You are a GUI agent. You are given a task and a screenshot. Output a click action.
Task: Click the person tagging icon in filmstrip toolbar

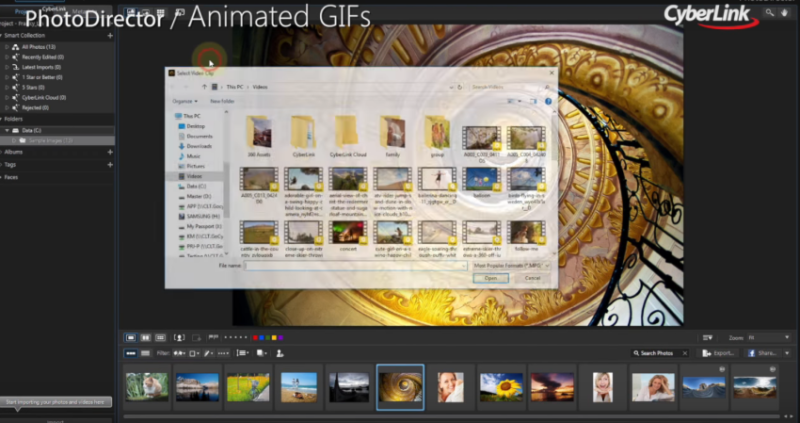pos(280,353)
